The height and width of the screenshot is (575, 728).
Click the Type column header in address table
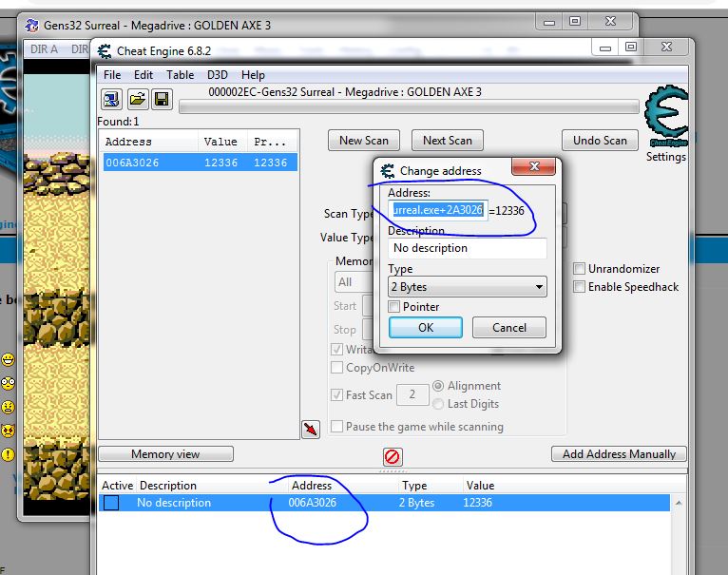point(414,486)
